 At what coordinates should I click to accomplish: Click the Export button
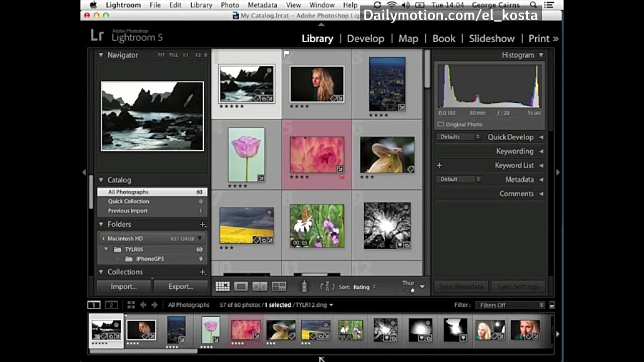click(x=181, y=287)
